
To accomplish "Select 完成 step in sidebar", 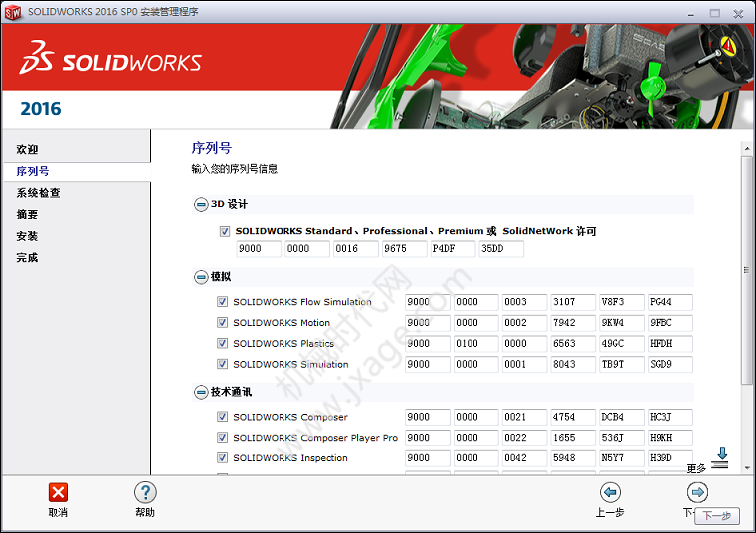I will pos(27,257).
